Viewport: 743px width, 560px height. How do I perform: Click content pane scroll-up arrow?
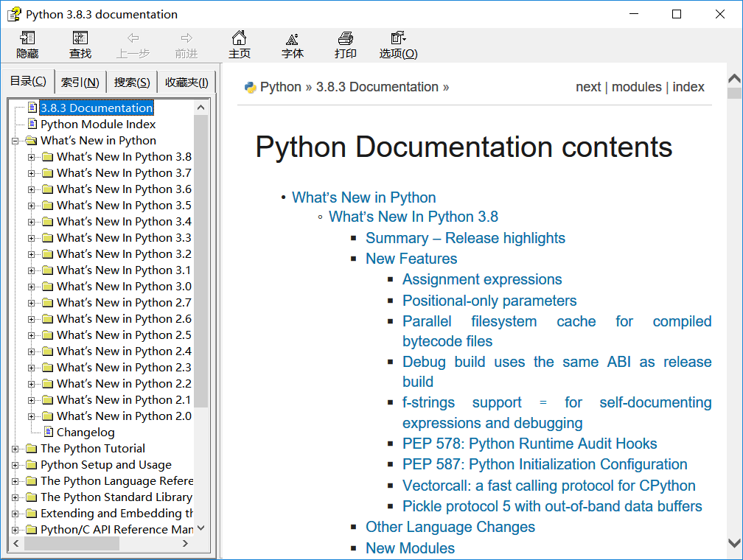[x=734, y=79]
